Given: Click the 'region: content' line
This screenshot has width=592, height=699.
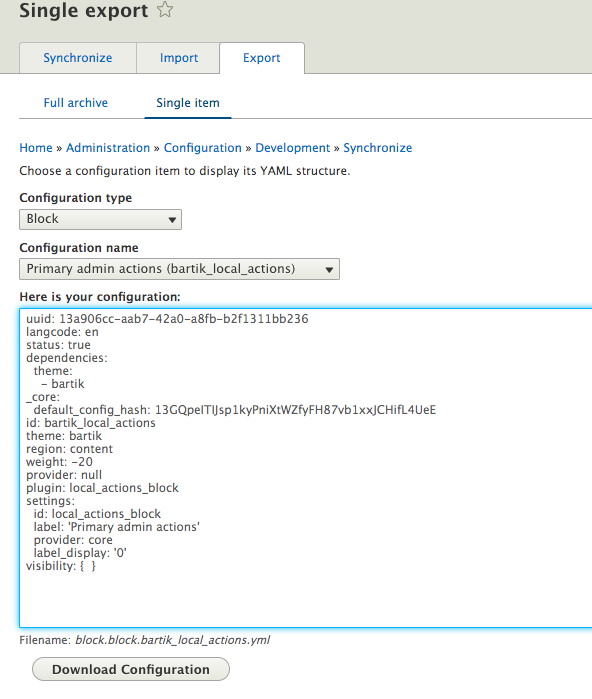Looking at the screenshot, I should tap(70, 449).
